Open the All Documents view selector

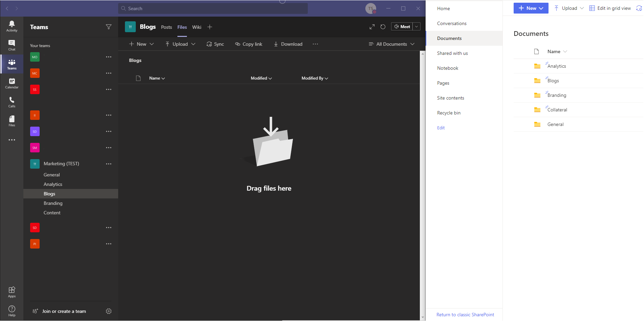tap(391, 44)
